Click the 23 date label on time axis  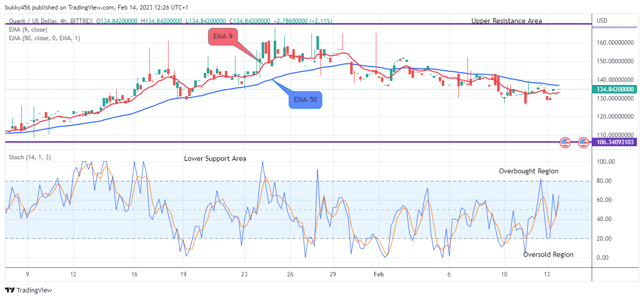click(x=244, y=274)
